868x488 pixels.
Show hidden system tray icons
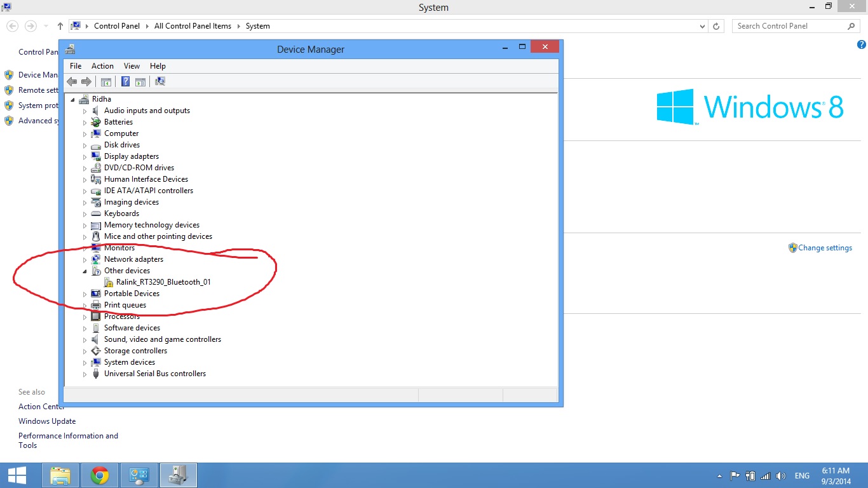[x=719, y=476]
